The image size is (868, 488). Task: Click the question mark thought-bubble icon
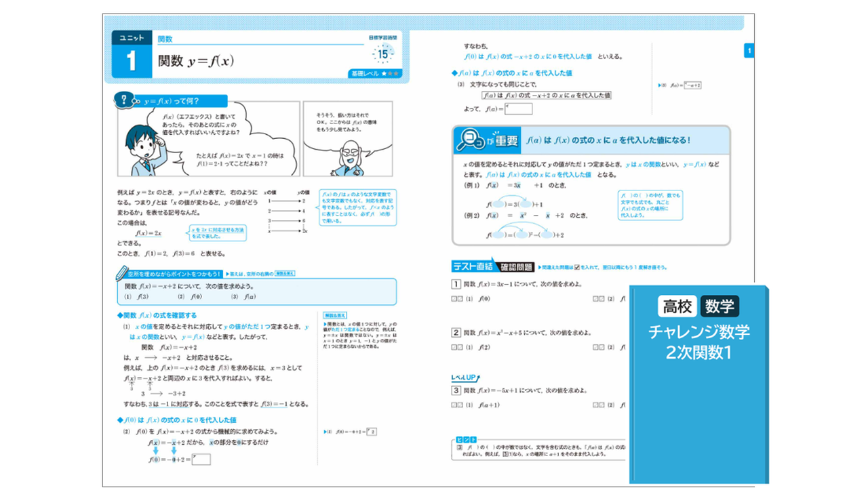123,100
